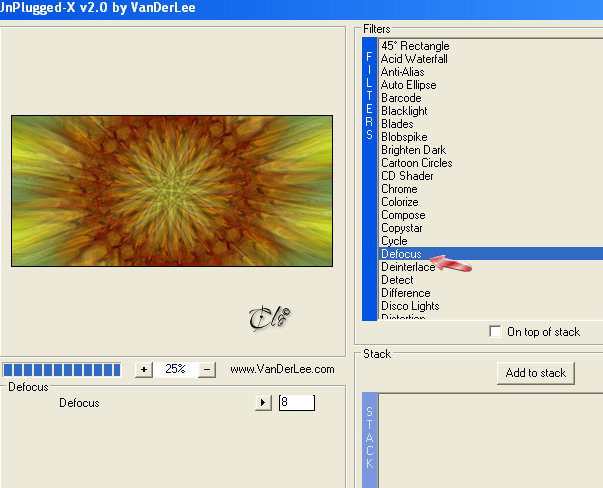603x488 pixels.
Task: Choose the Blobspike filter
Action: 404,137
